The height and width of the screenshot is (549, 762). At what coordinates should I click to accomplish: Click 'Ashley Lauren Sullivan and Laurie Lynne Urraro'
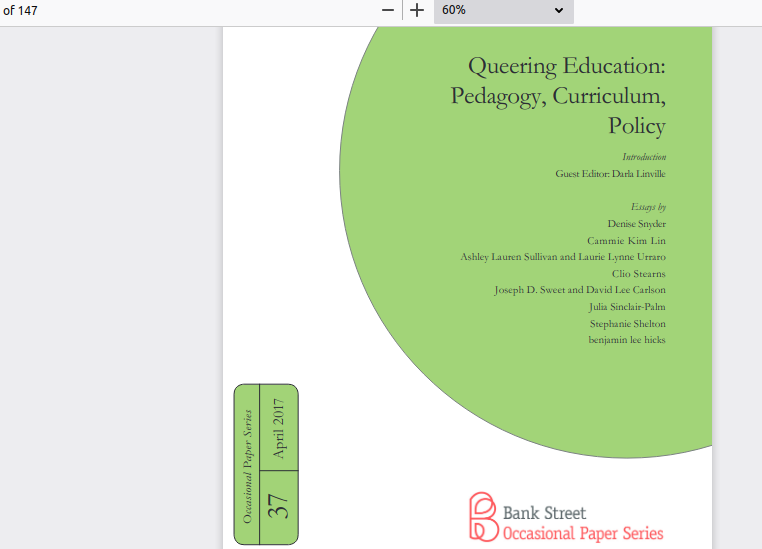563,257
